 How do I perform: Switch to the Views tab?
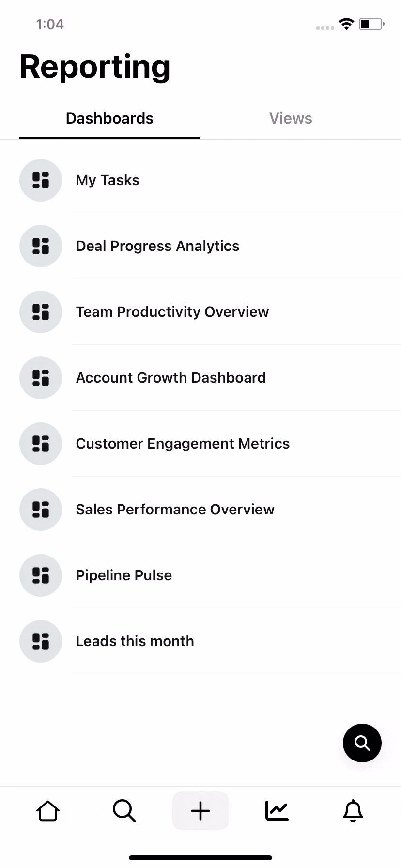291,118
